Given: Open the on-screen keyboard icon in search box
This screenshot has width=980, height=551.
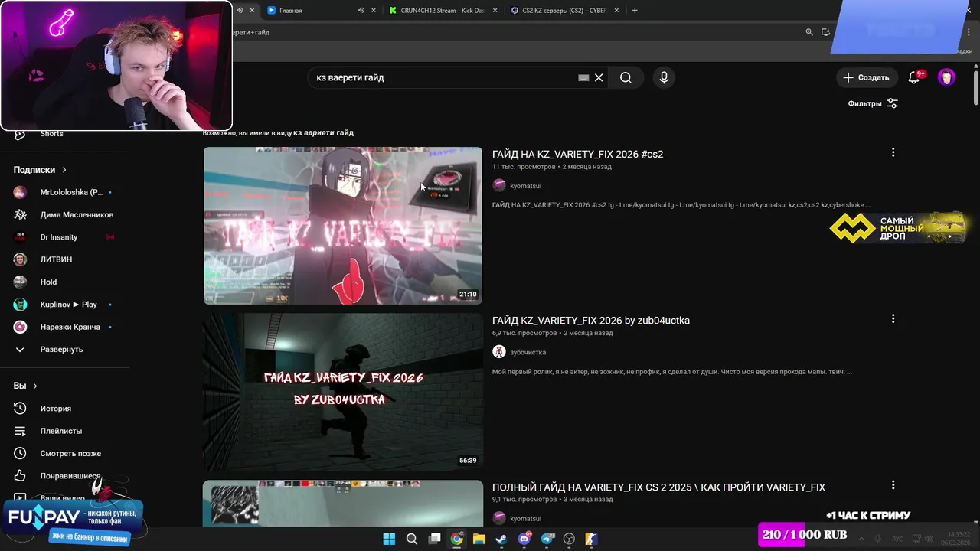Looking at the screenshot, I should pyautogui.click(x=583, y=77).
